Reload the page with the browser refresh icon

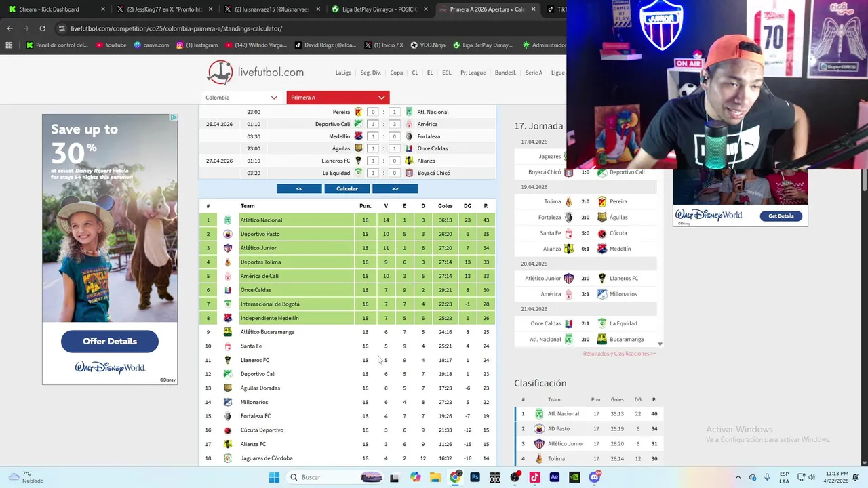42,28
